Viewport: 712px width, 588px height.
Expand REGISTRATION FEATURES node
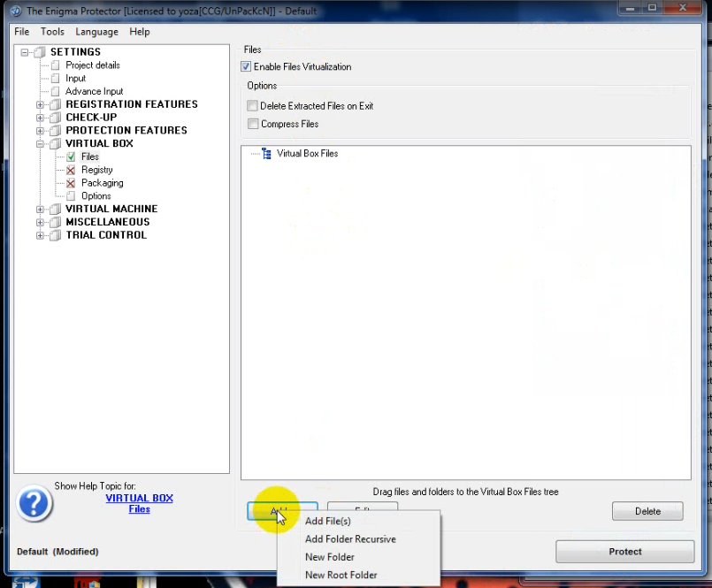click(x=40, y=105)
